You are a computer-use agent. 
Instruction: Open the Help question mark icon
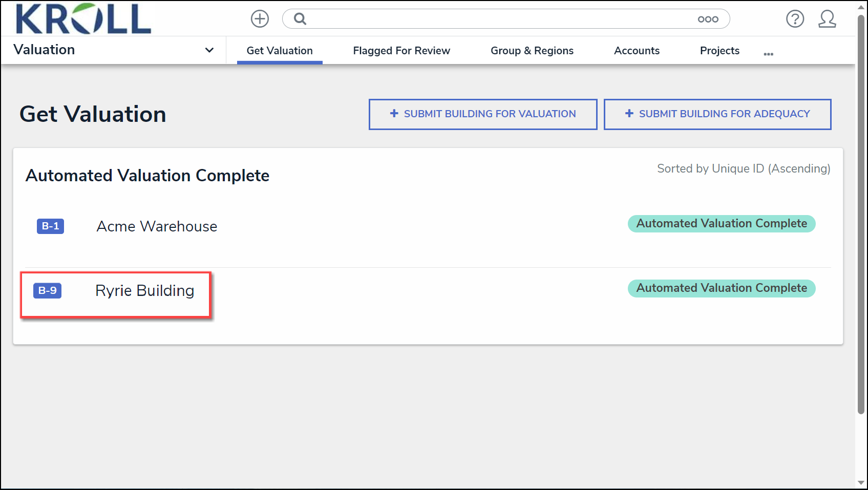(795, 19)
